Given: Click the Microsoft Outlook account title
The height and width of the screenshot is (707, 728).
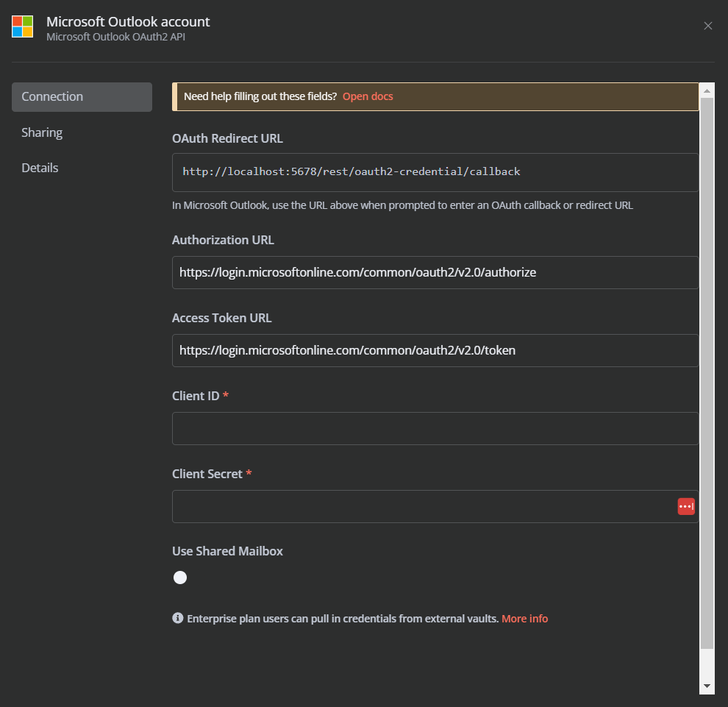Looking at the screenshot, I should 128,22.
